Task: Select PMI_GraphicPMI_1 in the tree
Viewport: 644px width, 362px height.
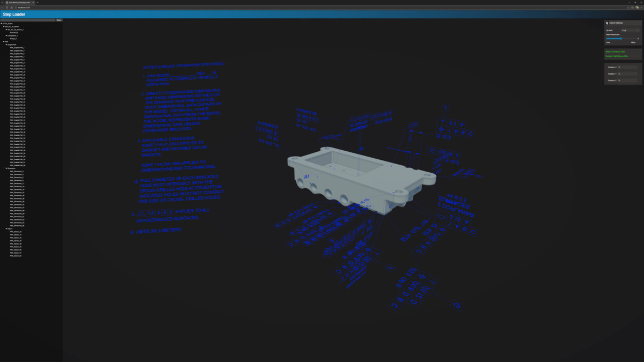Action: (x=17, y=48)
